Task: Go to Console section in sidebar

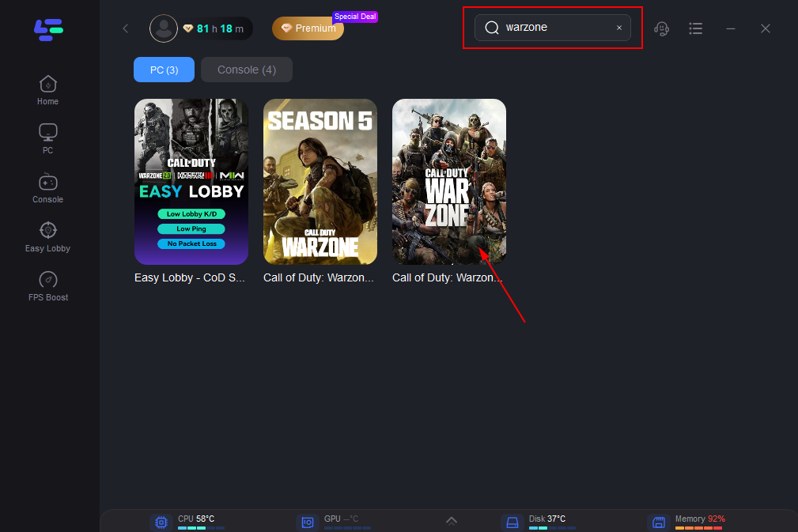Action: 47,188
